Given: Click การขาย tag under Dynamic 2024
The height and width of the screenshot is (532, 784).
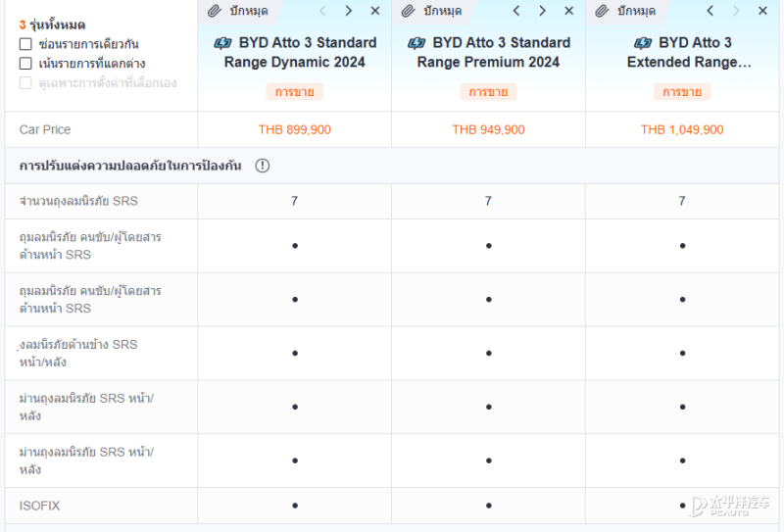Looking at the screenshot, I should tap(295, 92).
